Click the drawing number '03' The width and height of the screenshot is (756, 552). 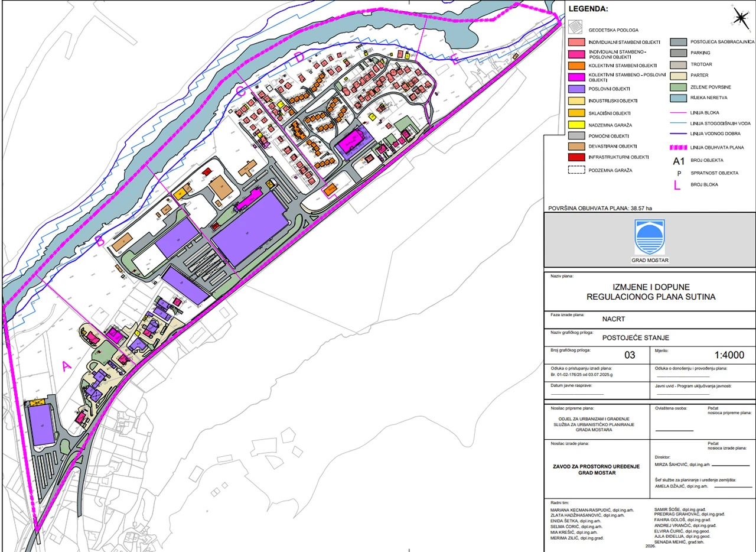coord(630,355)
